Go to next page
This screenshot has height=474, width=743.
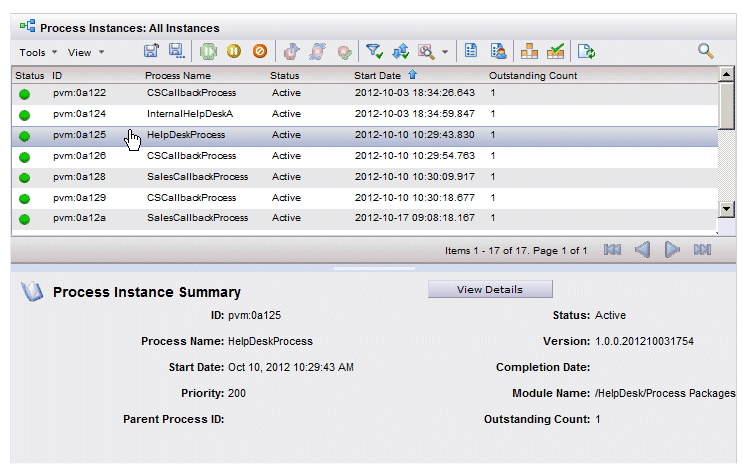tap(671, 250)
